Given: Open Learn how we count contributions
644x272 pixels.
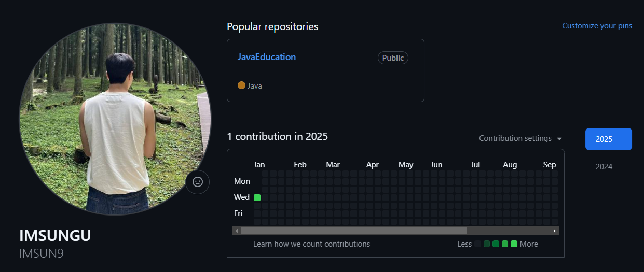Looking at the screenshot, I should [x=311, y=244].
